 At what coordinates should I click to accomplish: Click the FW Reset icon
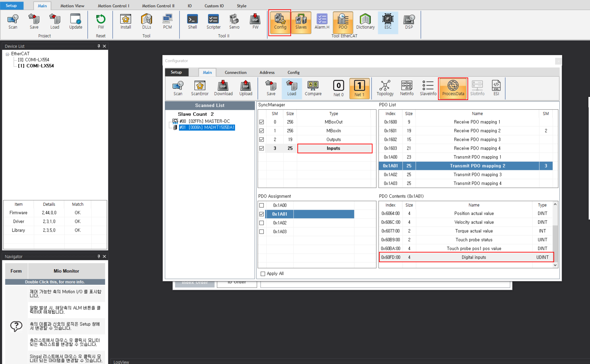coord(101,22)
